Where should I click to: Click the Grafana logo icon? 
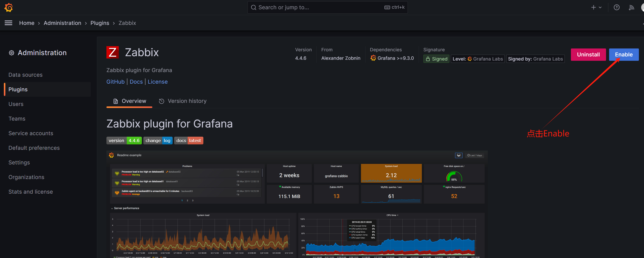9,7
